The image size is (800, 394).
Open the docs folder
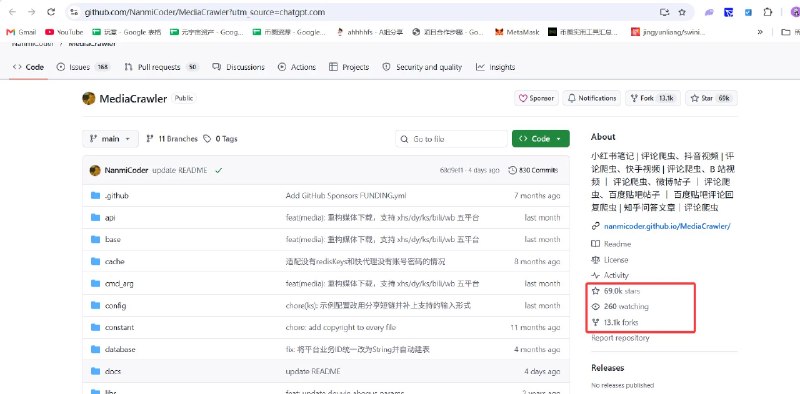coord(113,372)
